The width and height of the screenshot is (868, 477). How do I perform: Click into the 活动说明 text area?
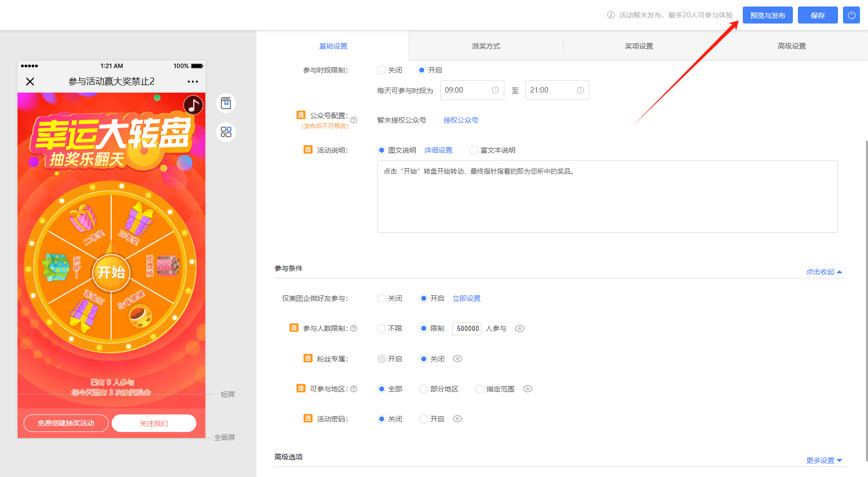[x=607, y=196]
